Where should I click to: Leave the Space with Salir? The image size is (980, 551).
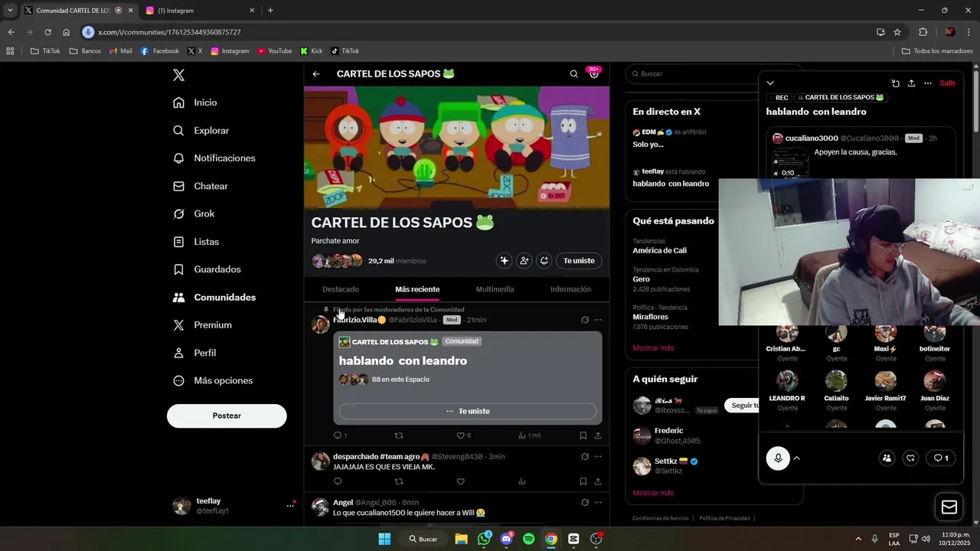click(948, 83)
